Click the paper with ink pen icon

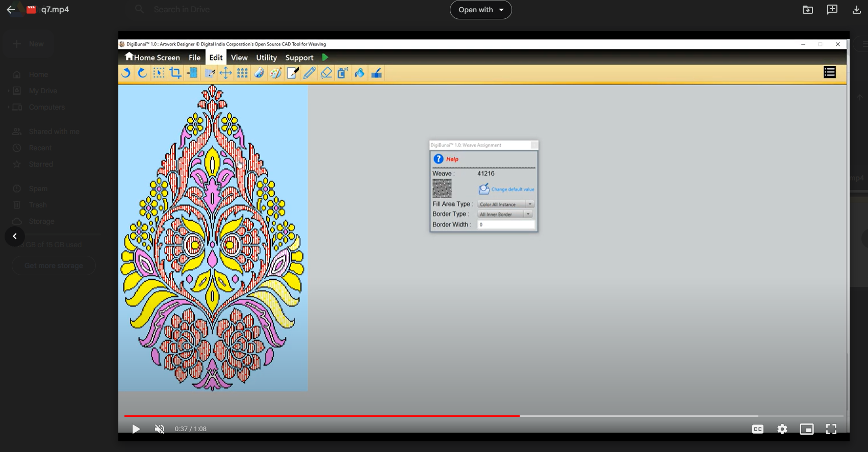pyautogui.click(x=293, y=73)
